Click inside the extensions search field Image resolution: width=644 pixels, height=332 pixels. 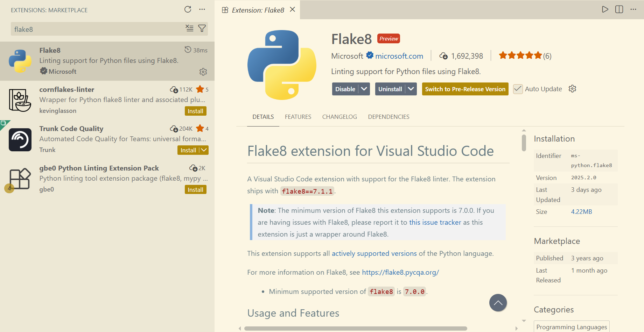click(x=87, y=29)
